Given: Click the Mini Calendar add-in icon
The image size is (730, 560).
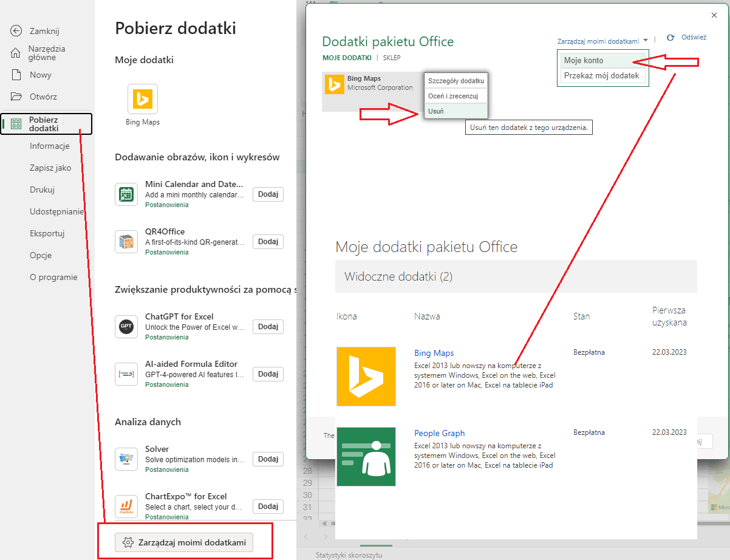Looking at the screenshot, I should pos(126,194).
